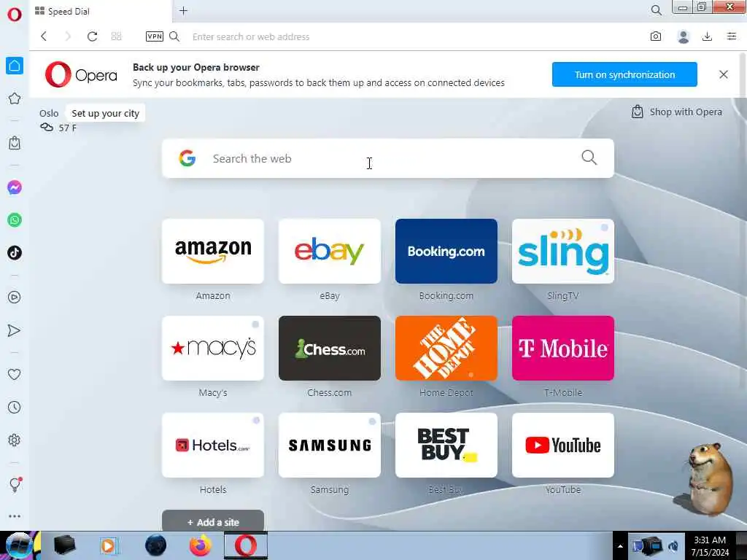747x560 pixels.
Task: Open the downloads icon
Action: click(x=707, y=36)
